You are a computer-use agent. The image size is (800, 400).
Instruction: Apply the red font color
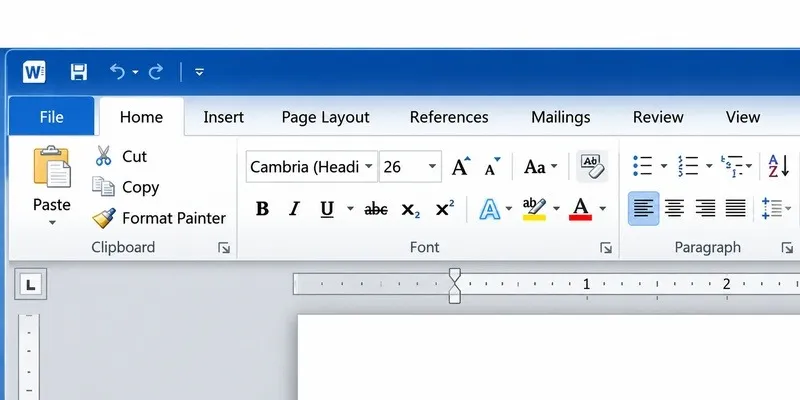pos(581,209)
